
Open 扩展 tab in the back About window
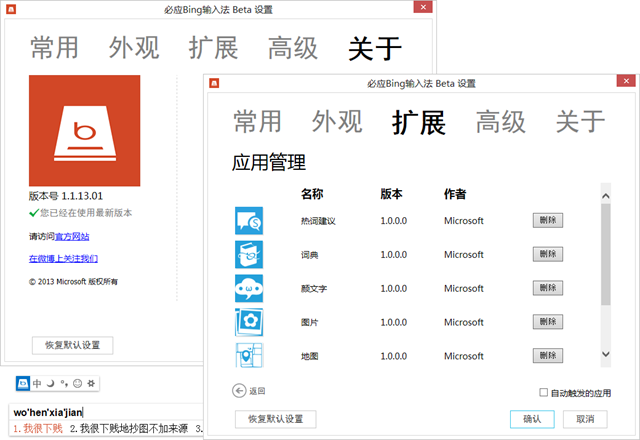[213, 48]
